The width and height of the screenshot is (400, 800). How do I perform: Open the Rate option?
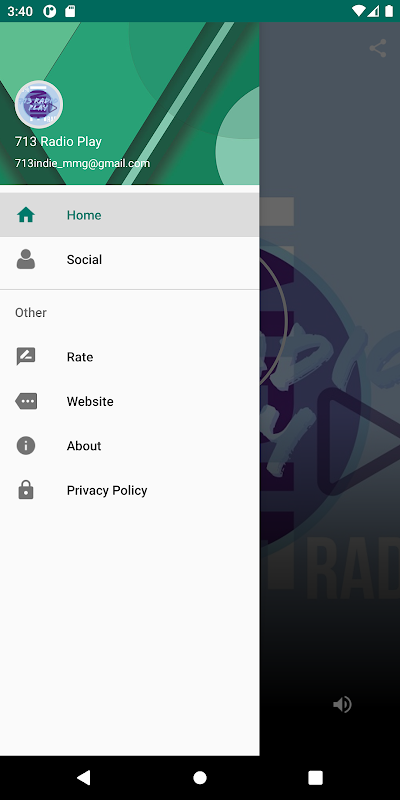click(130, 357)
